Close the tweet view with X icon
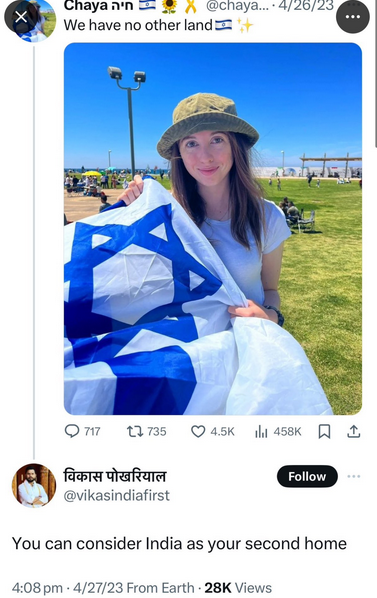Image resolution: width=377 pixels, height=598 pixels. coord(21,17)
